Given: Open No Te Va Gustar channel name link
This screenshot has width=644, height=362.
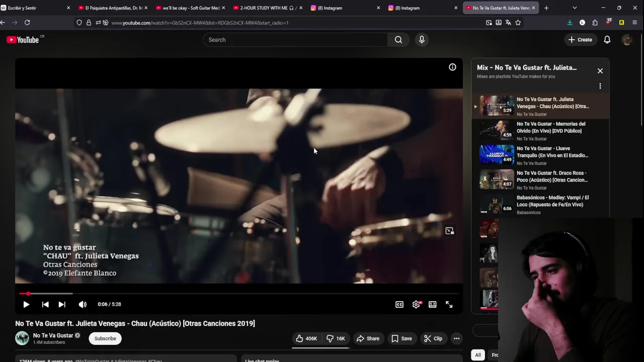Looking at the screenshot, I should tap(53, 335).
